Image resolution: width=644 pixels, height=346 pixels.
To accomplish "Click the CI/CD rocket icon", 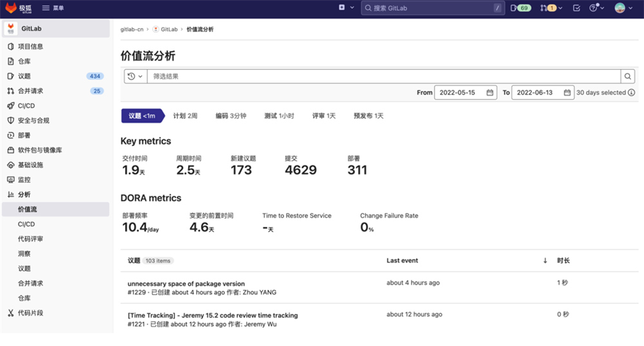I will 11,105.
